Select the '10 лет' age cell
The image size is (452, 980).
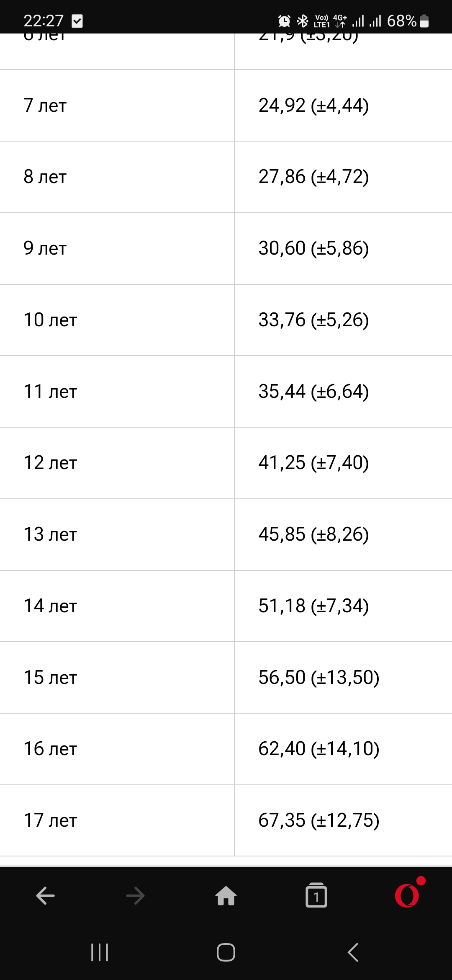(117, 320)
